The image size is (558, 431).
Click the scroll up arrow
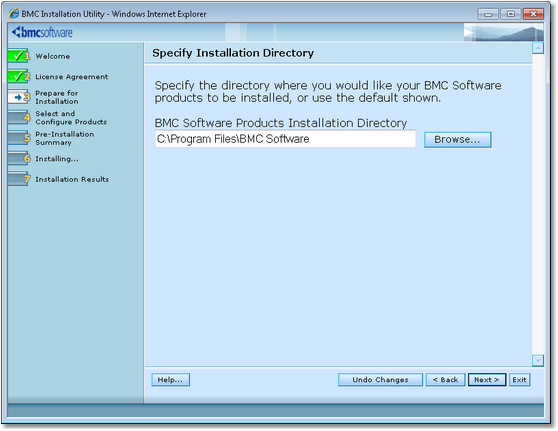538,48
